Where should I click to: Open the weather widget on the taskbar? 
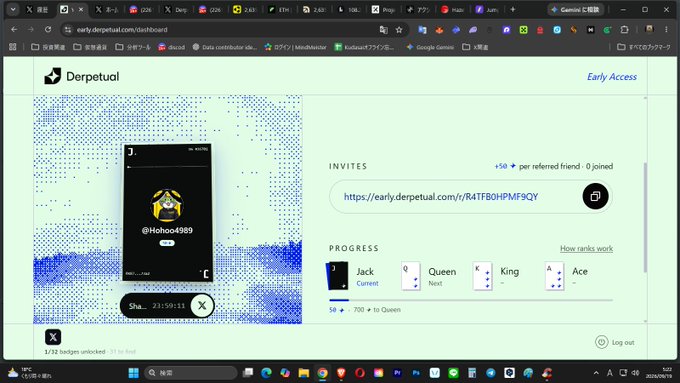(29, 373)
